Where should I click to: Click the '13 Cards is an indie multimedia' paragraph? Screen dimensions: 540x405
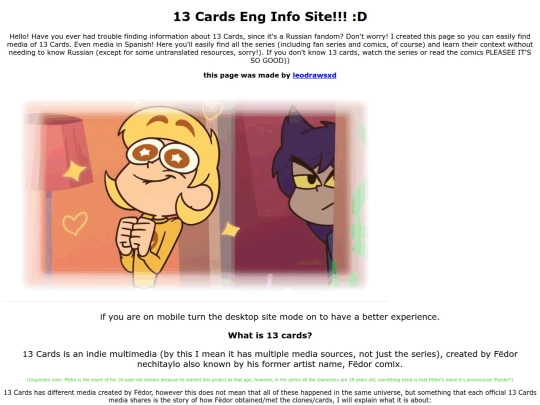[270, 359]
